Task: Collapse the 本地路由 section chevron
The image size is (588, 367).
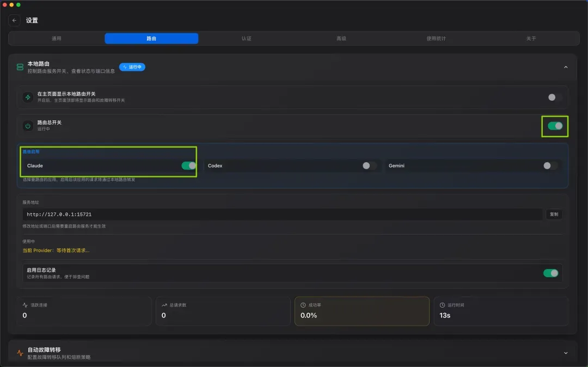Action: tap(566, 67)
